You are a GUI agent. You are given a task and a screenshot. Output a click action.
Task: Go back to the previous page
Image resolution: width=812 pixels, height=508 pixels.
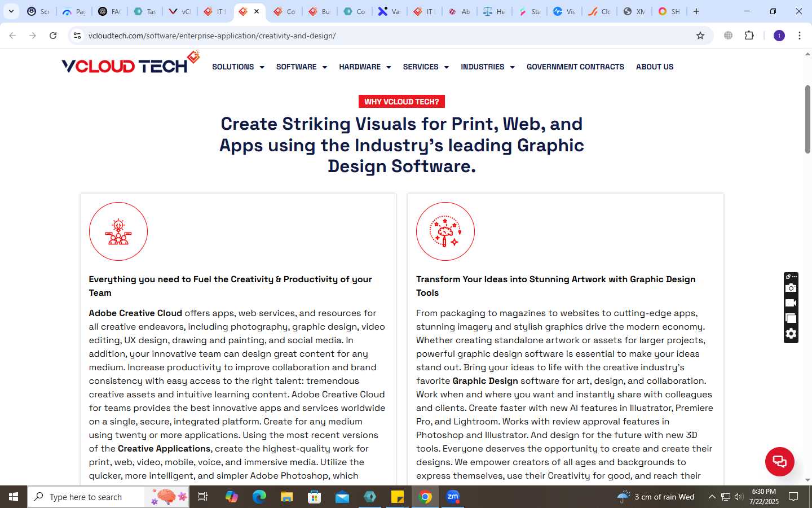coord(12,36)
